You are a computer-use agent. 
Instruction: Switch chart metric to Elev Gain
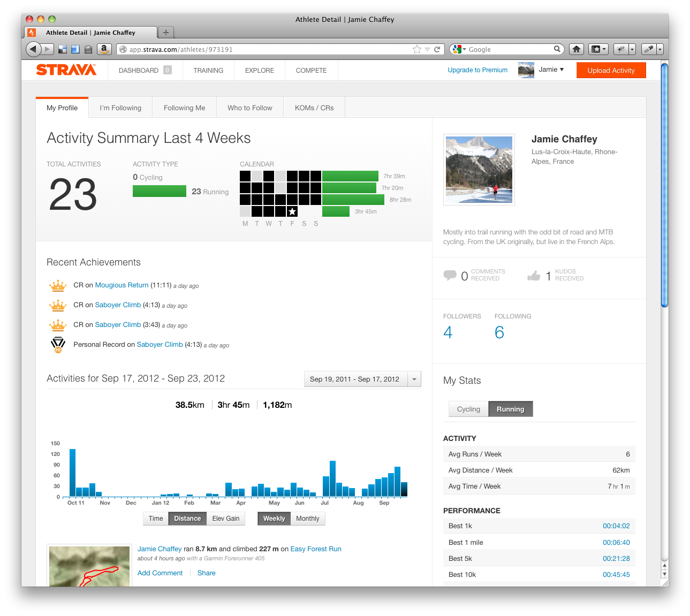coord(225,518)
